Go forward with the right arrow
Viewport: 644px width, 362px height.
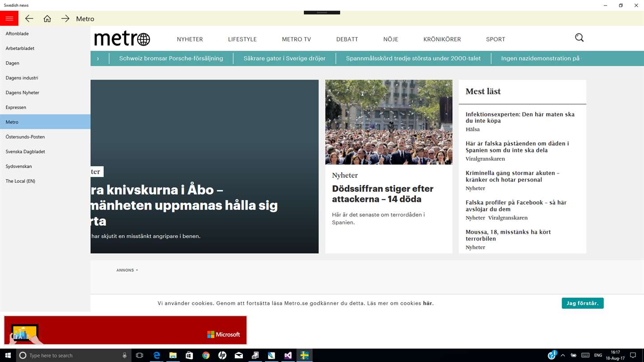pyautogui.click(x=65, y=18)
